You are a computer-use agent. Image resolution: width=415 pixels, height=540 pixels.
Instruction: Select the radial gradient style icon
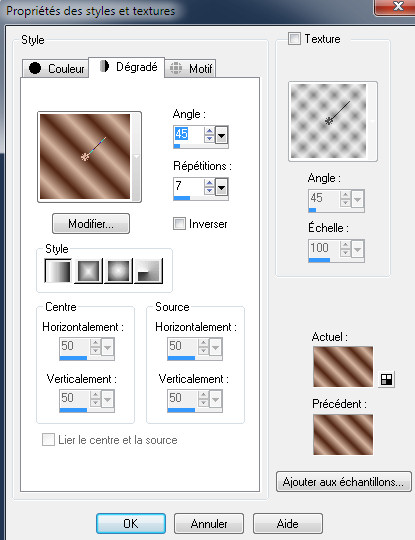tap(148, 271)
